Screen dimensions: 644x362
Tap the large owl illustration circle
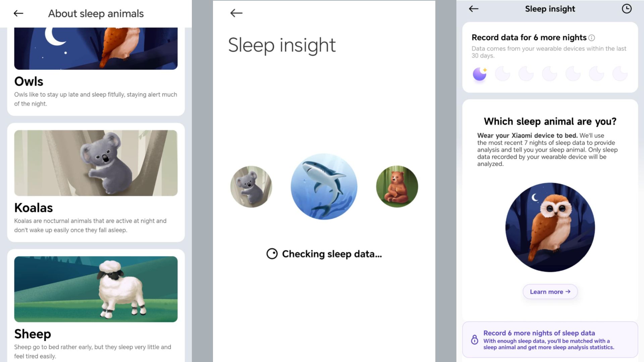pyautogui.click(x=550, y=227)
